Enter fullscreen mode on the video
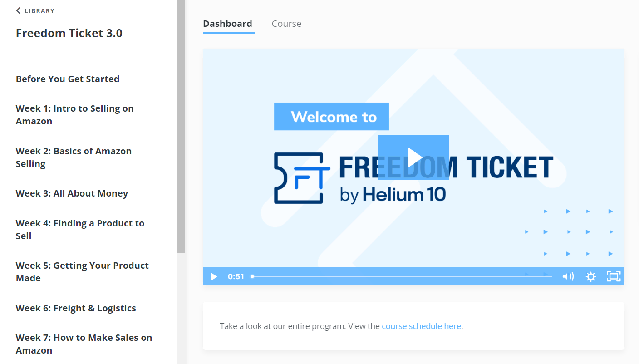Viewport: 639px width, 364px height. click(x=613, y=276)
